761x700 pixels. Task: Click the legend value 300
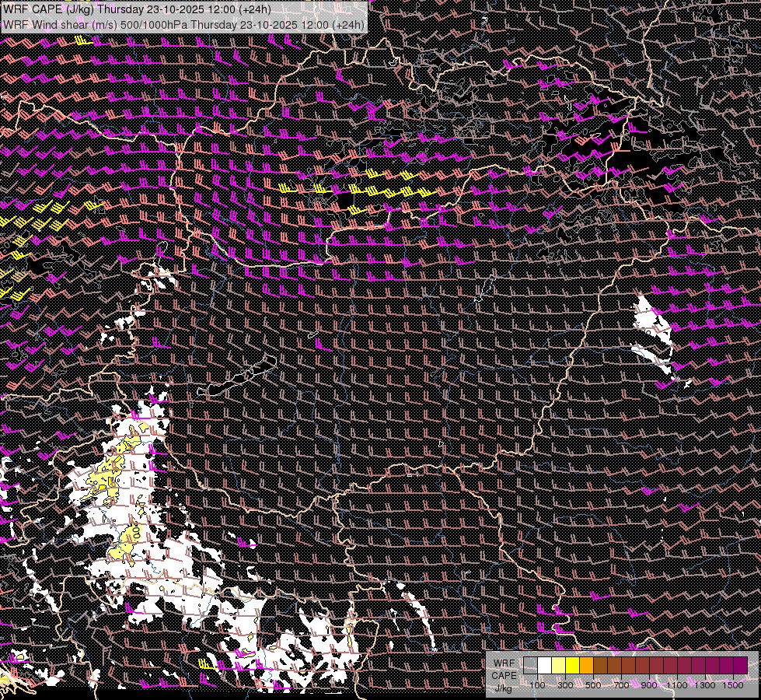(565, 685)
